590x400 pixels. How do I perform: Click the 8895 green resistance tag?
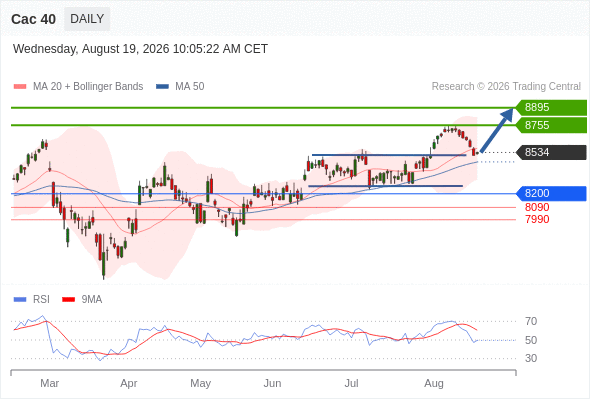[x=551, y=107]
